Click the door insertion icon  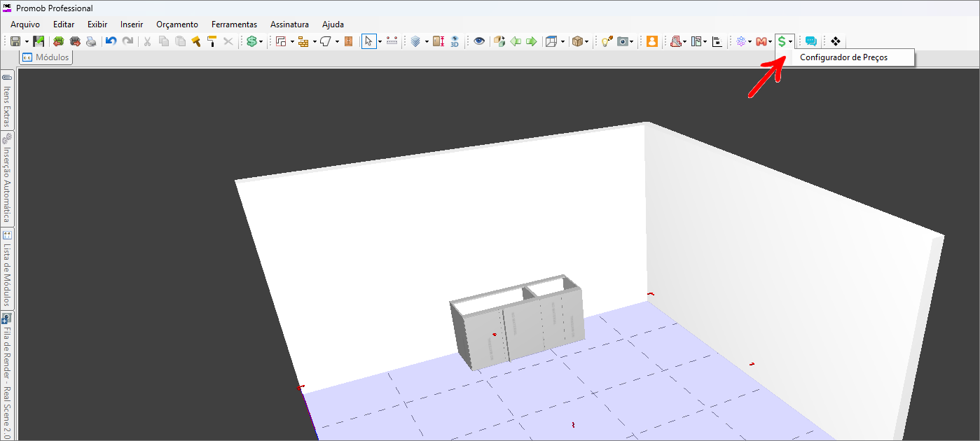[348, 41]
